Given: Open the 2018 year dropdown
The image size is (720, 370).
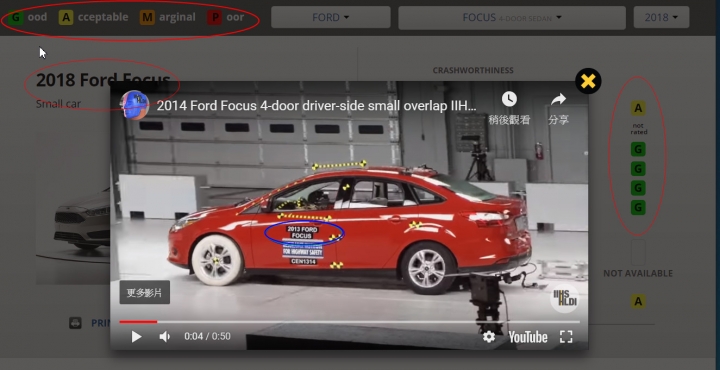Looking at the screenshot, I should point(661,17).
